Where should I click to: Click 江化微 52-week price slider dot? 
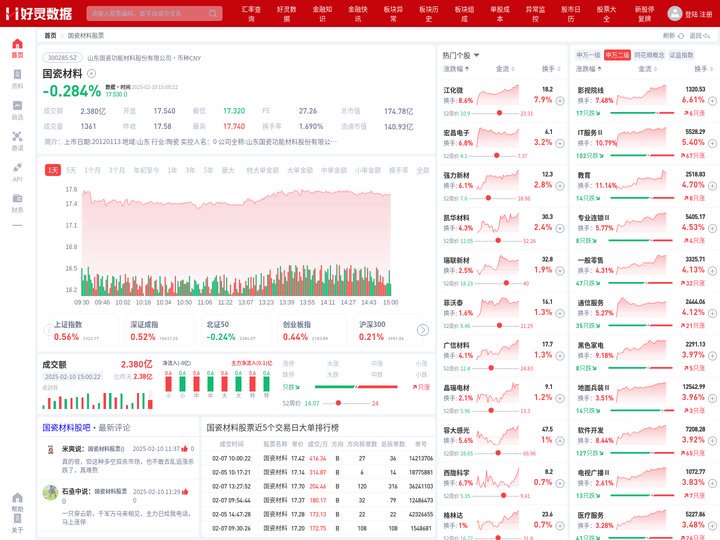point(499,113)
